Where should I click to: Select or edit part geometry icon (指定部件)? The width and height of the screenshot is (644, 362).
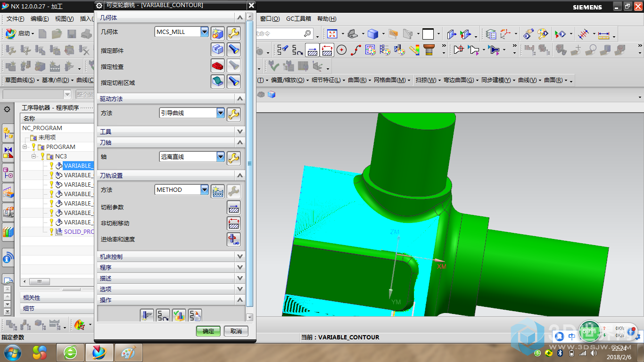click(217, 49)
